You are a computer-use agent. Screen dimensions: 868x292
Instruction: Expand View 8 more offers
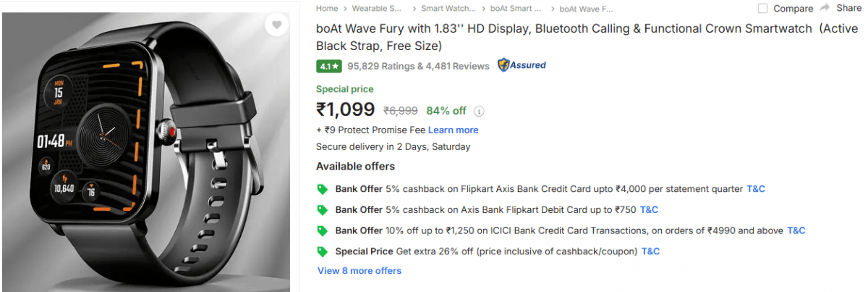(x=359, y=271)
